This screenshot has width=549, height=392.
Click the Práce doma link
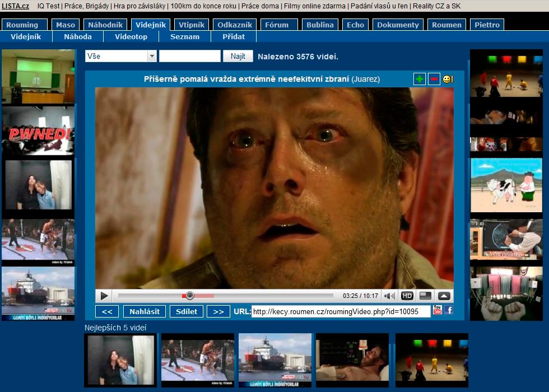pos(260,6)
